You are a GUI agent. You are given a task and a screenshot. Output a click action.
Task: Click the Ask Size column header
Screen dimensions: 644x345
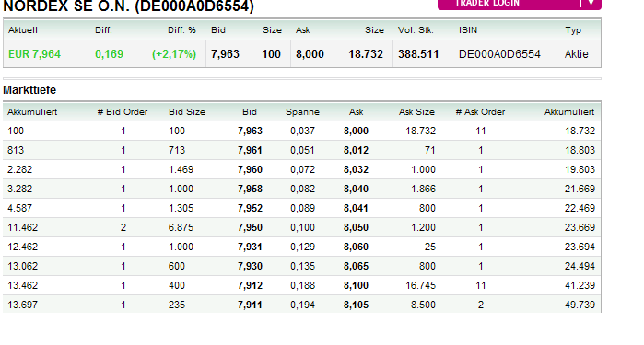pyautogui.click(x=416, y=112)
